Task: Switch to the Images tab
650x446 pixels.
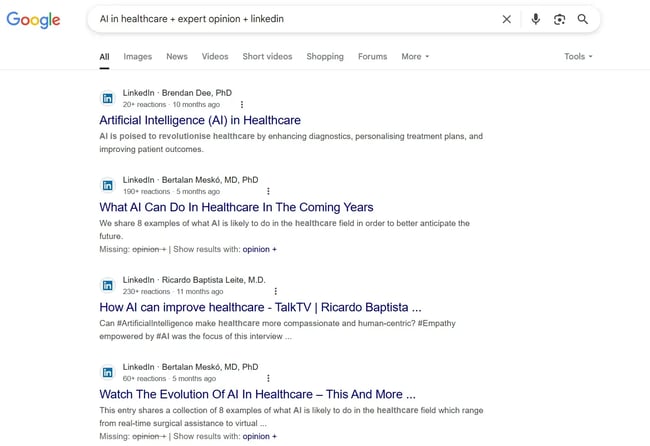Action: click(138, 57)
